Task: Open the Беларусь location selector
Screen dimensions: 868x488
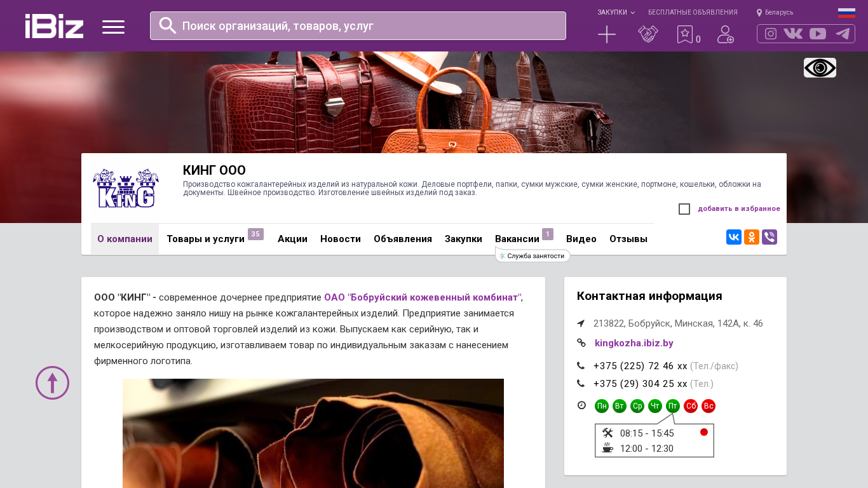Action: tap(775, 12)
